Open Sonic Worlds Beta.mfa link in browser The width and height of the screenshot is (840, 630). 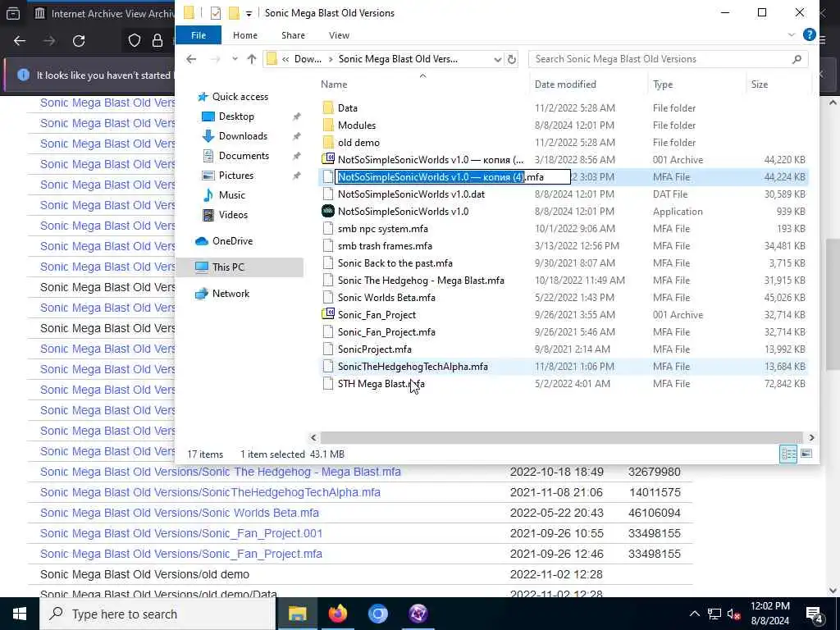180,513
